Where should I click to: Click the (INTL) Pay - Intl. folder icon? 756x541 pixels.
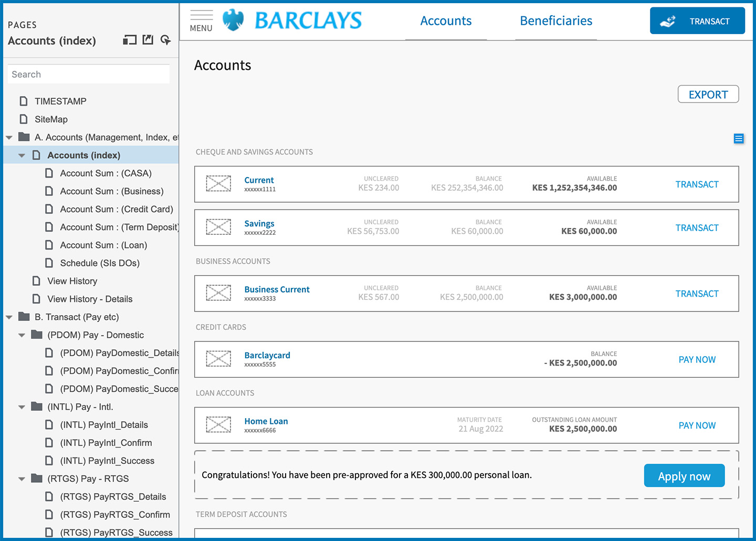[37, 407]
